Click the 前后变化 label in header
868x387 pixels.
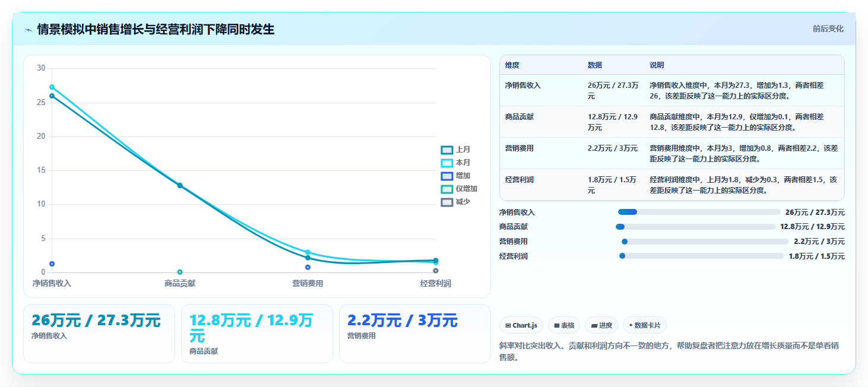(x=828, y=28)
